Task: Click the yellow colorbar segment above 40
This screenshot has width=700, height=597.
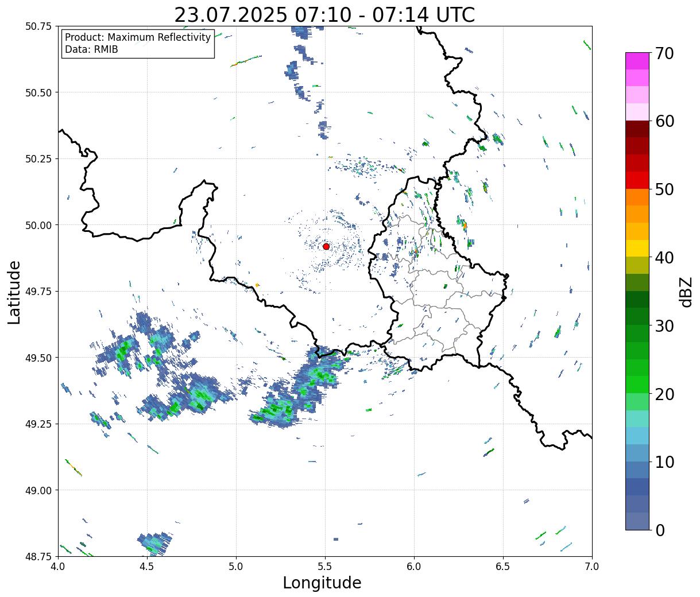Action: 637,249
